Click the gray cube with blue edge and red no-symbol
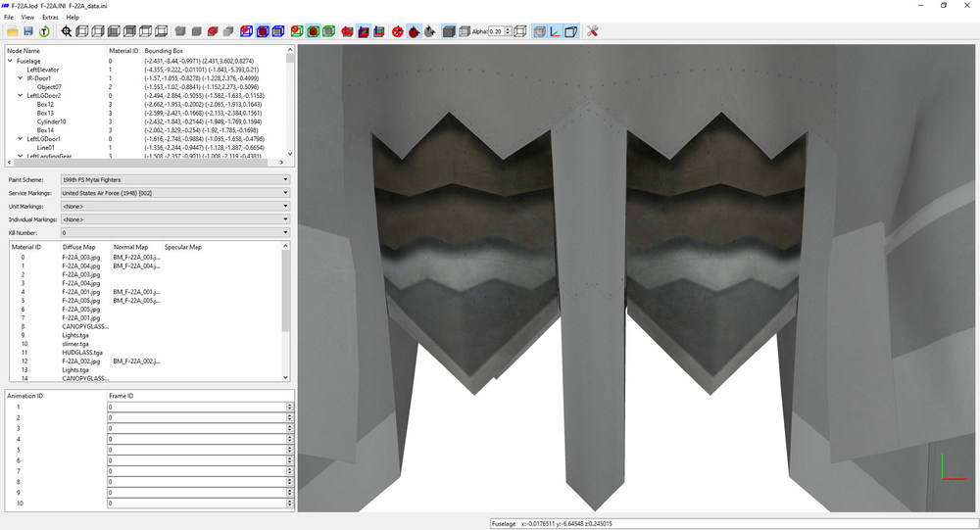Viewport: 980px width, 530px height. tap(348, 31)
